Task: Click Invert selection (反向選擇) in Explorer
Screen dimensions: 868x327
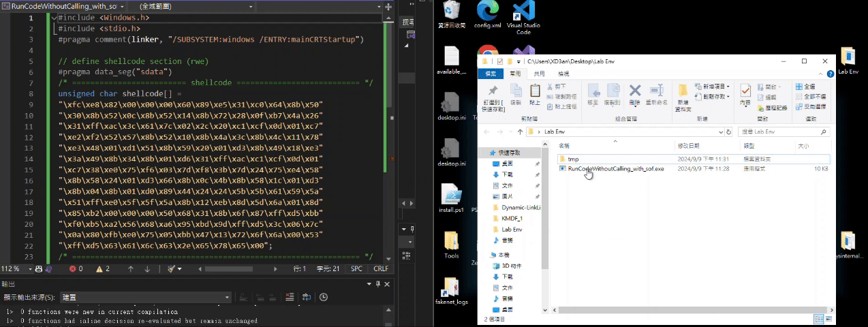Action: (809, 107)
